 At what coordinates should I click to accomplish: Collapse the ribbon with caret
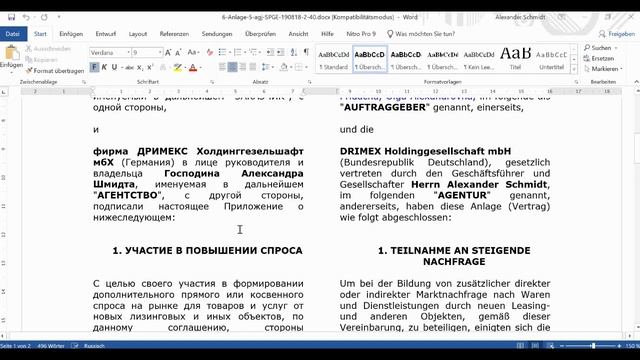pos(636,82)
